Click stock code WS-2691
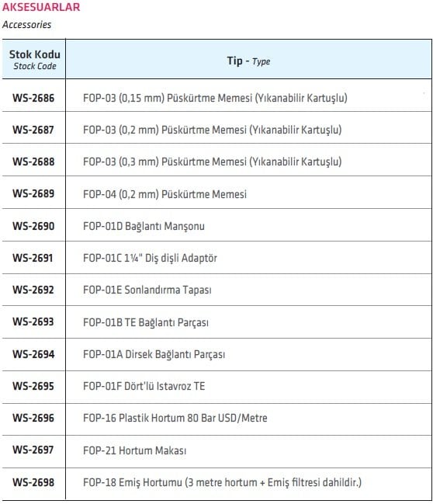The image size is (433, 504). pyautogui.click(x=33, y=258)
